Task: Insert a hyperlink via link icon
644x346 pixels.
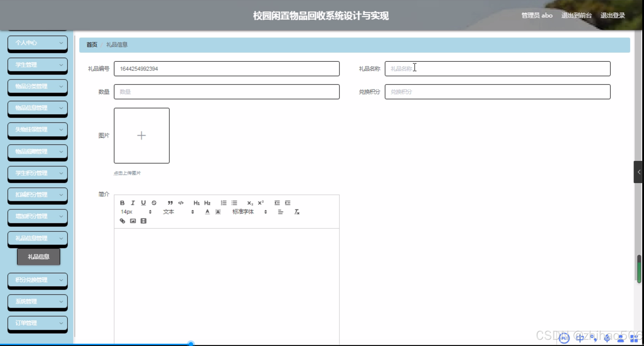Action: tap(122, 221)
